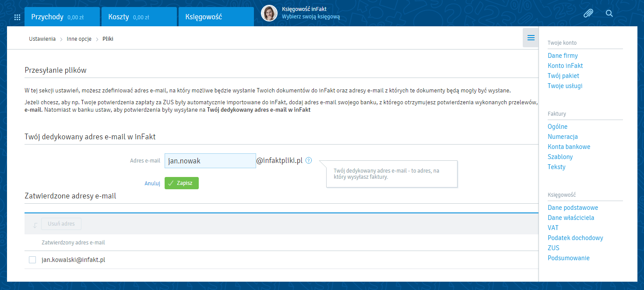Click the Anuluj link
This screenshot has width=644, height=290.
(x=152, y=184)
